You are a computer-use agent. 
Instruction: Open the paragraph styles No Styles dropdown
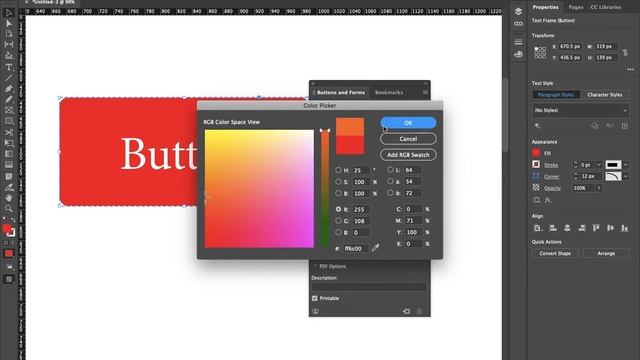[x=580, y=110]
